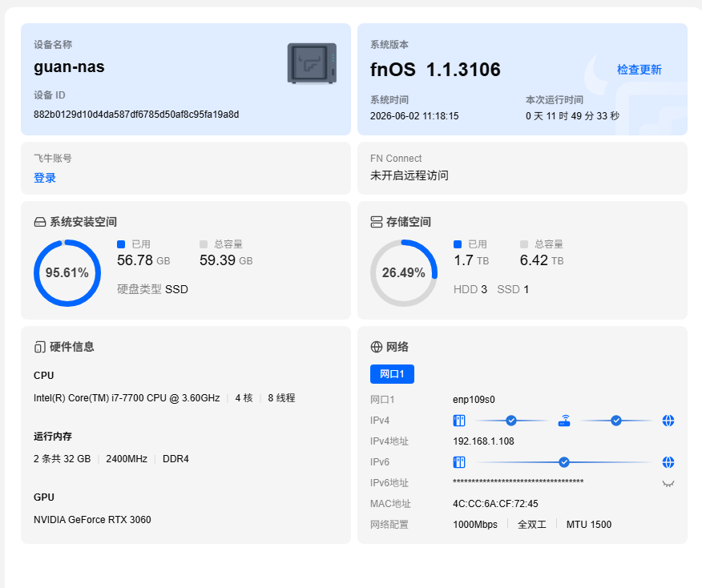This screenshot has height=588, width=702.
Task: Click the blue 已用 swatch in 存储空间
Action: [x=457, y=244]
